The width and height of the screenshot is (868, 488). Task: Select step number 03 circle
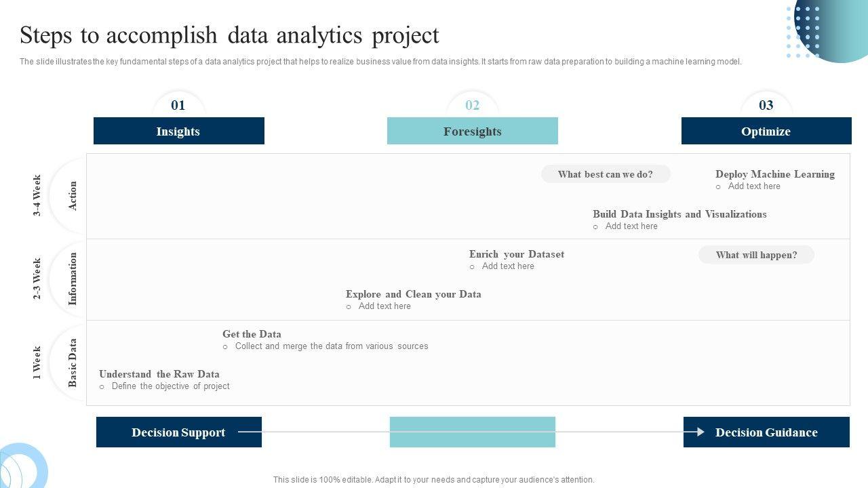pyautogui.click(x=766, y=105)
